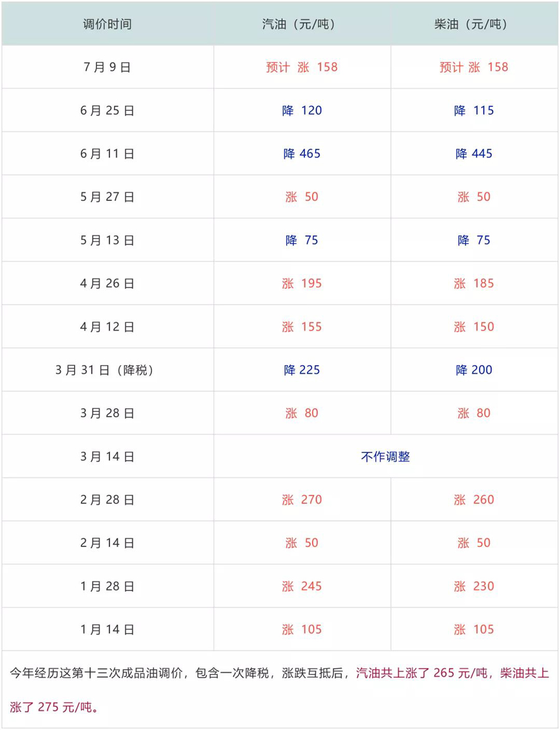The height and width of the screenshot is (730, 560).
Task: Click the 汽油（元/吨） column header
Action: (x=302, y=24)
